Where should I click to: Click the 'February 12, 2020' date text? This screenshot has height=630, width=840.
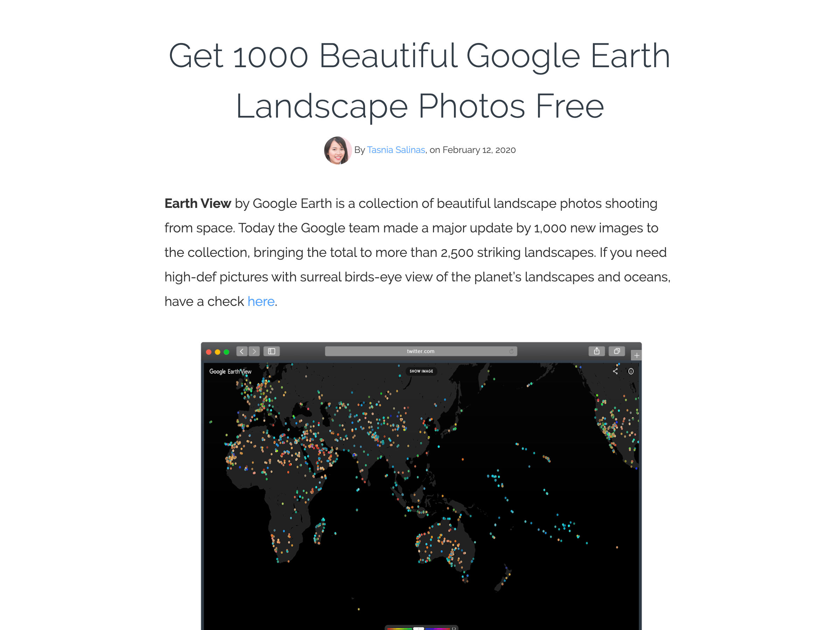coord(479,150)
